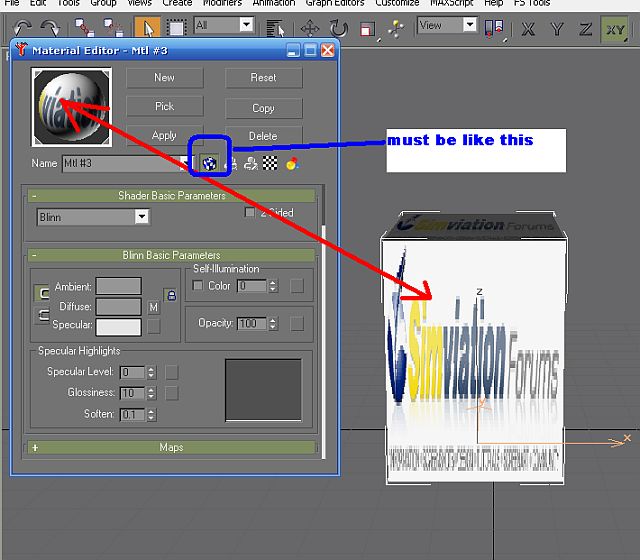640x560 pixels.
Task: Restrict transforms to the X axis
Action: (x=528, y=29)
